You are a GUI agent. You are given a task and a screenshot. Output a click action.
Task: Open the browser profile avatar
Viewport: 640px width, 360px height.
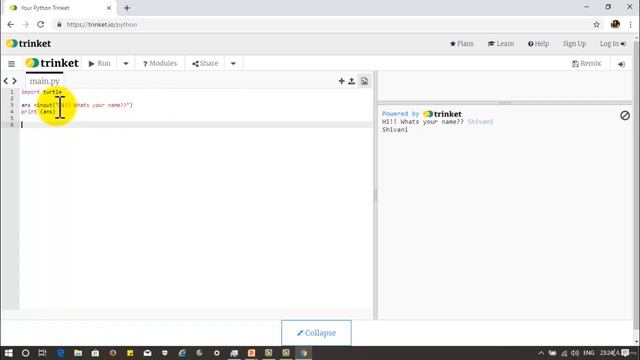615,24
